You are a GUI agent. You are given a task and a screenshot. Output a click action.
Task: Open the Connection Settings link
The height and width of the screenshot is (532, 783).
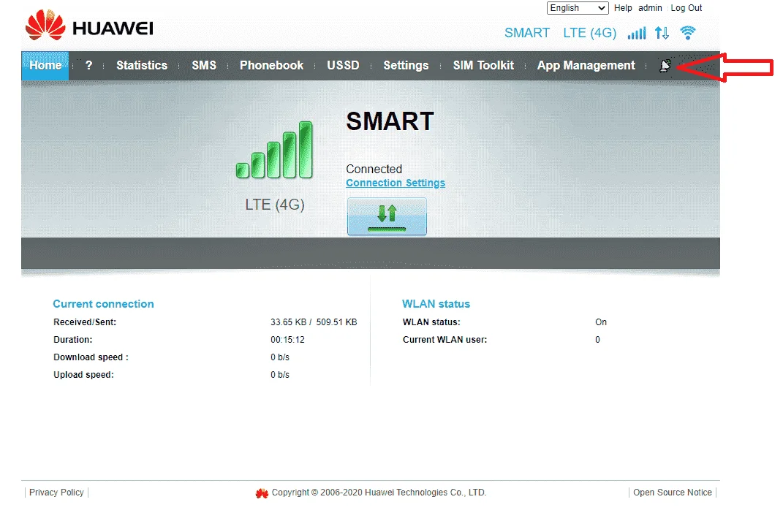tap(396, 183)
